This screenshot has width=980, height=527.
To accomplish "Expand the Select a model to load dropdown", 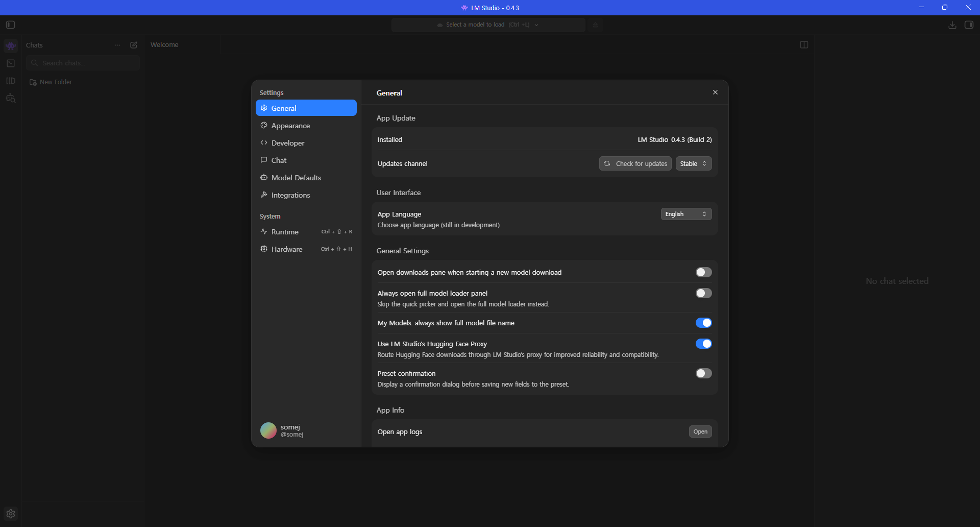I will pyautogui.click(x=488, y=25).
